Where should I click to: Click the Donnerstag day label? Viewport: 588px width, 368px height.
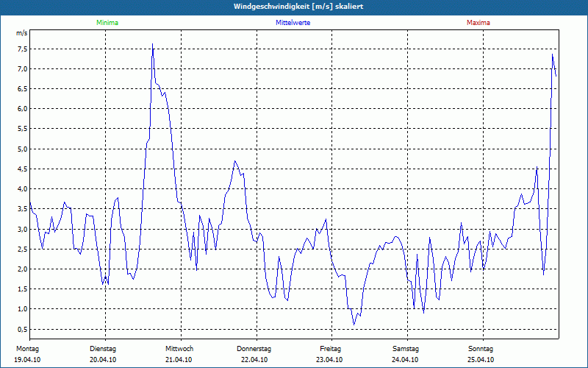(x=254, y=349)
